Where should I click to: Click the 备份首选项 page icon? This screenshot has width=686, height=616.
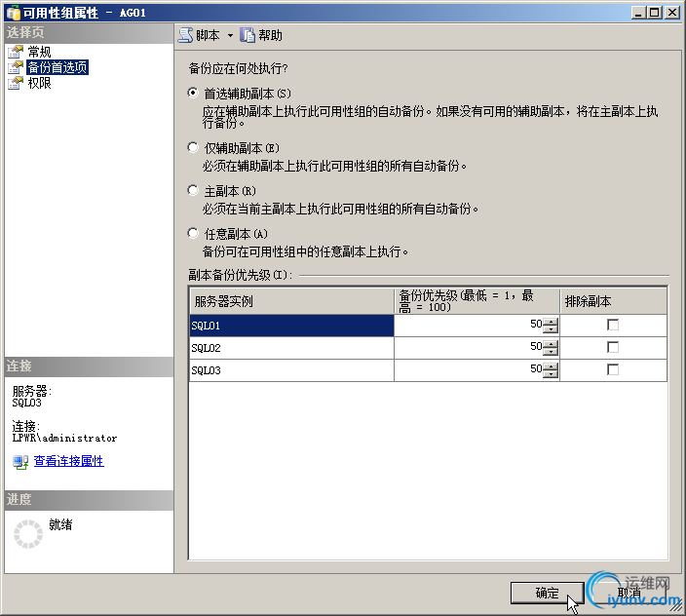point(16,67)
